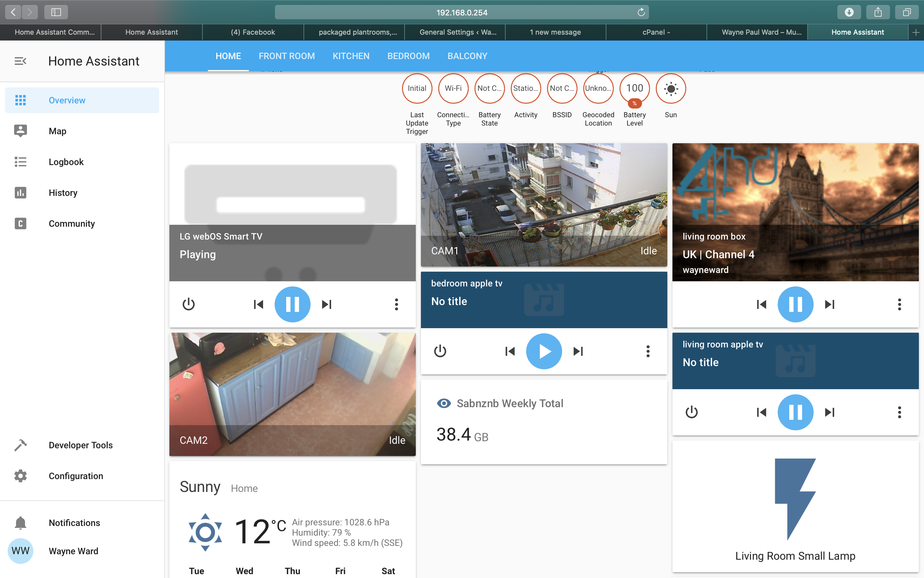Collapse the Home Assistant sidebar menu
The height and width of the screenshot is (578, 924).
[x=20, y=61]
